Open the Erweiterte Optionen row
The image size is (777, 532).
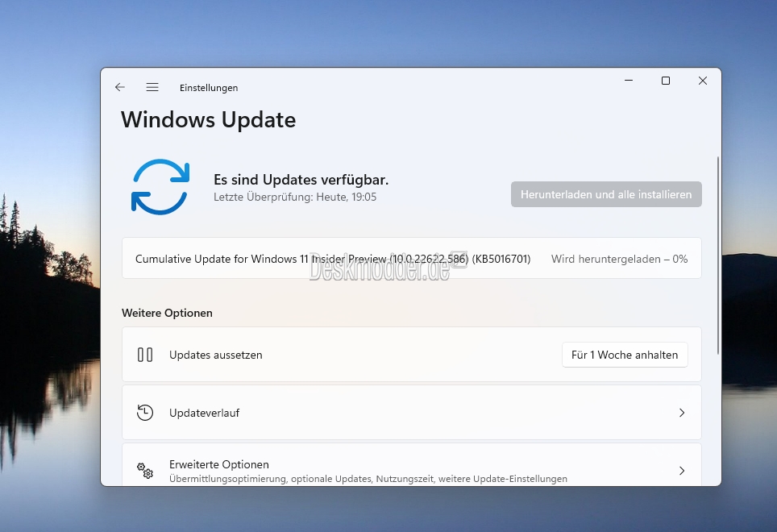pos(412,465)
